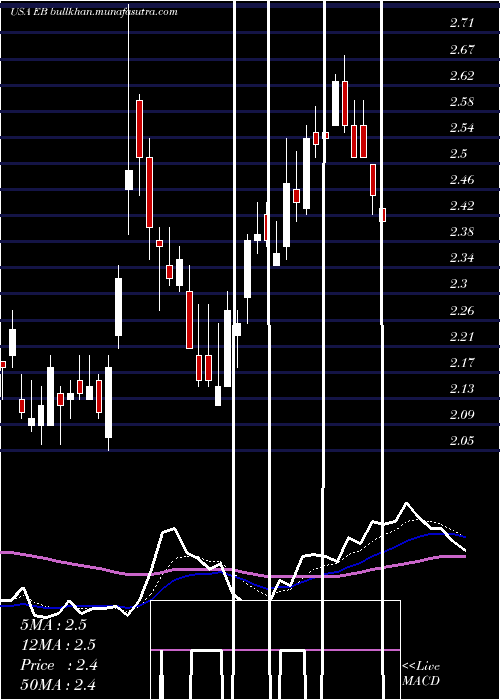Click the pink 50MA line in lower panel

(x=232, y=570)
